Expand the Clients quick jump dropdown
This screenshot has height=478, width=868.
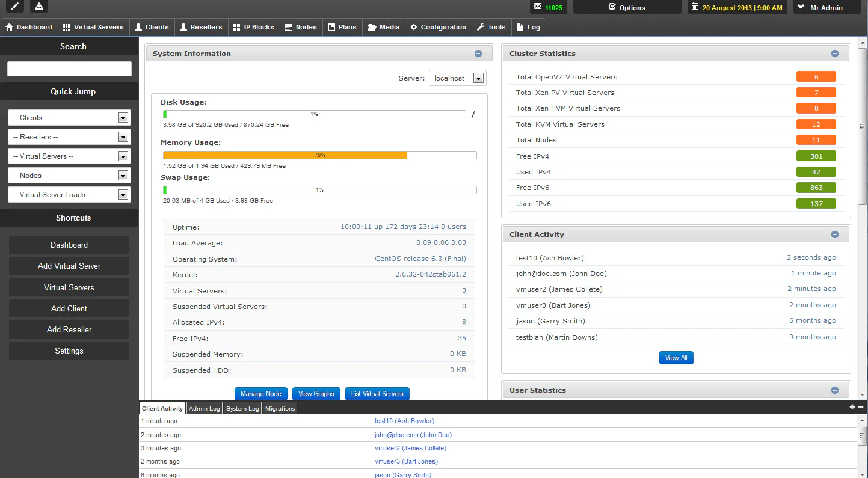69,117
